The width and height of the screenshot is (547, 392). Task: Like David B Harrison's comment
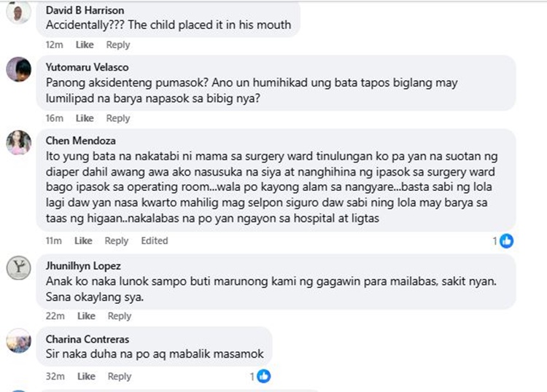(85, 44)
